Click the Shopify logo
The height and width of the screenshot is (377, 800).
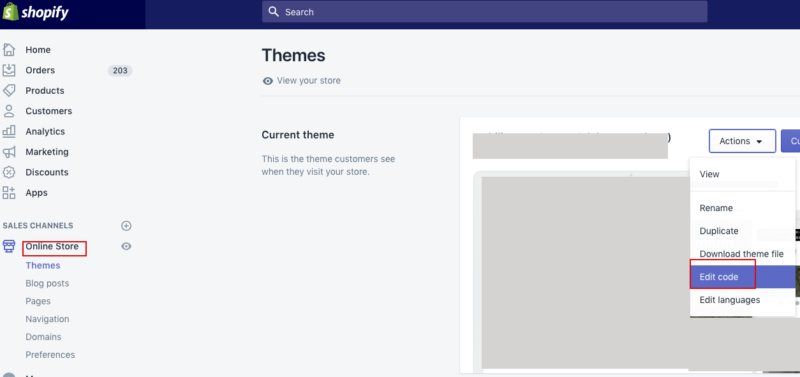35,12
